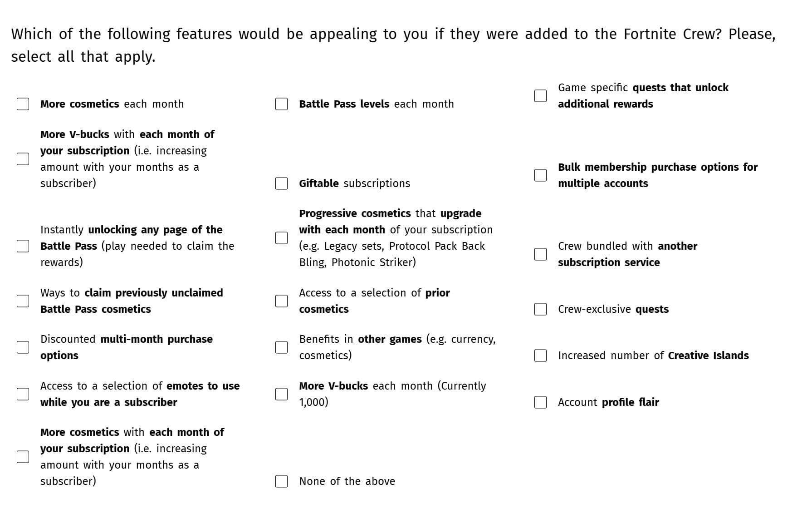Image resolution: width=812 pixels, height=509 pixels.
Task: Tick the Battle Pass levels each month checkbox
Action: coord(282,104)
